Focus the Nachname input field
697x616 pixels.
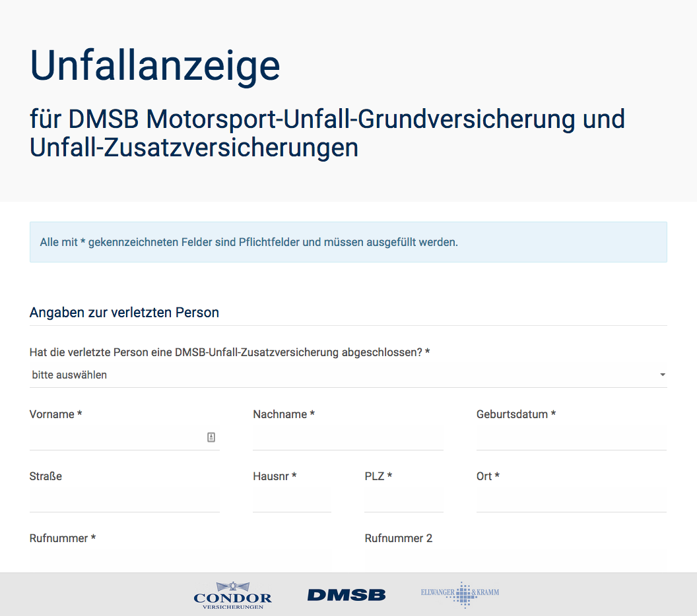(348, 437)
